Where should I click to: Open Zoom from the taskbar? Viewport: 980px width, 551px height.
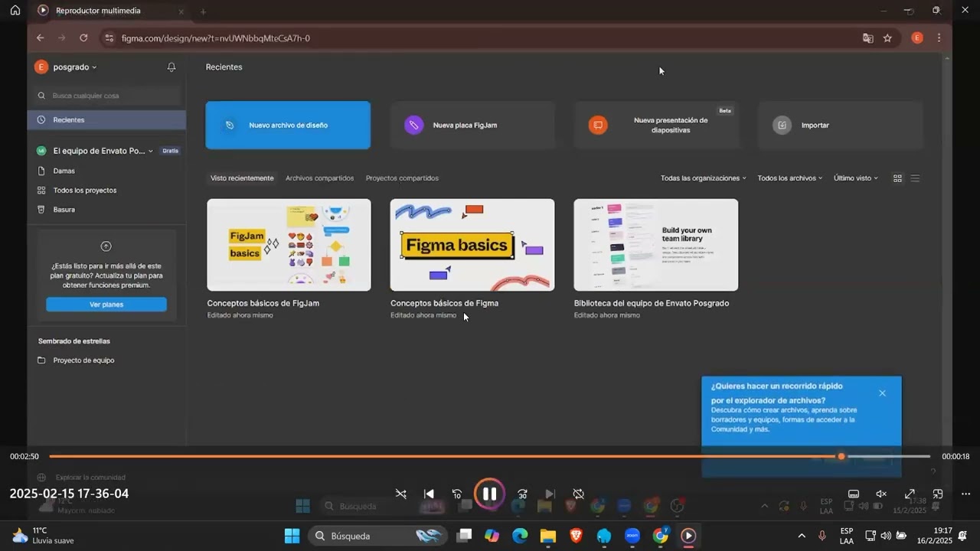[632, 536]
